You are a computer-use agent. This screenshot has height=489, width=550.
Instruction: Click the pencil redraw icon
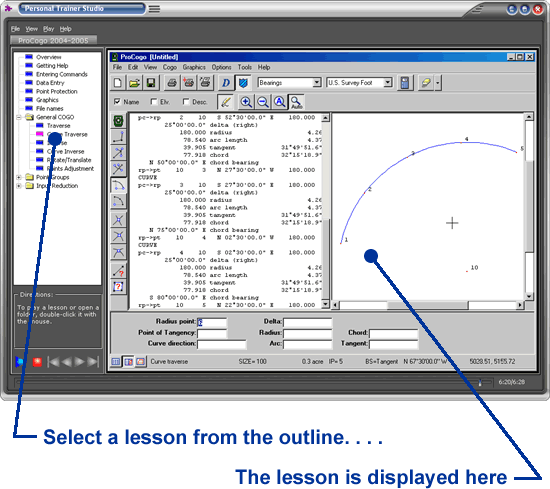pyautogui.click(x=225, y=102)
